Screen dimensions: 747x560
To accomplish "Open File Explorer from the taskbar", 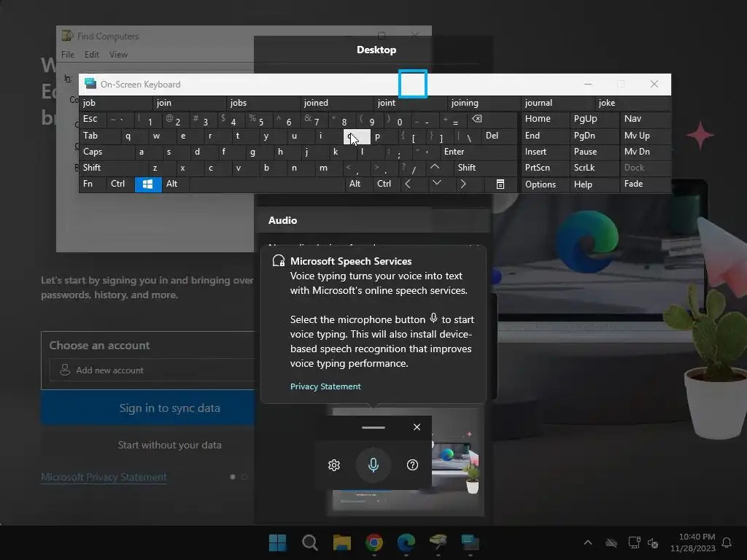I will 342,542.
